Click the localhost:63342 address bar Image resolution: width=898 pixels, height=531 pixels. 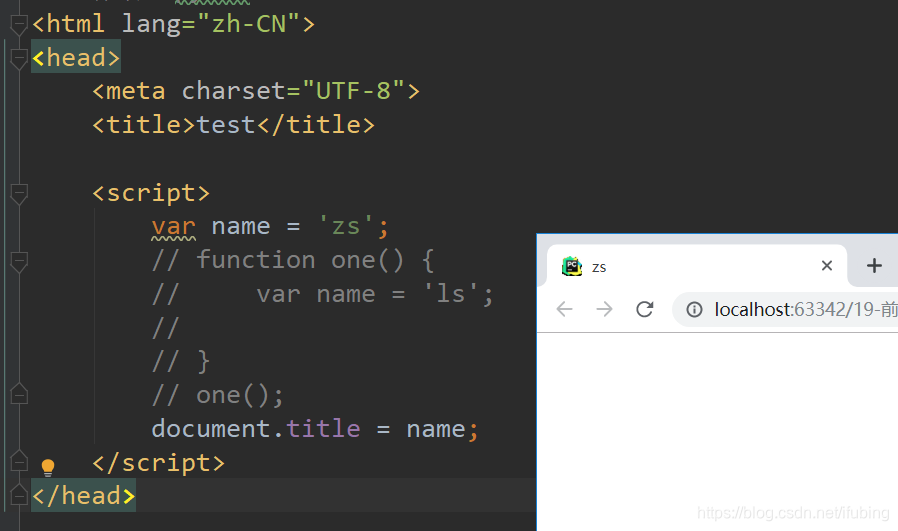[785, 310]
